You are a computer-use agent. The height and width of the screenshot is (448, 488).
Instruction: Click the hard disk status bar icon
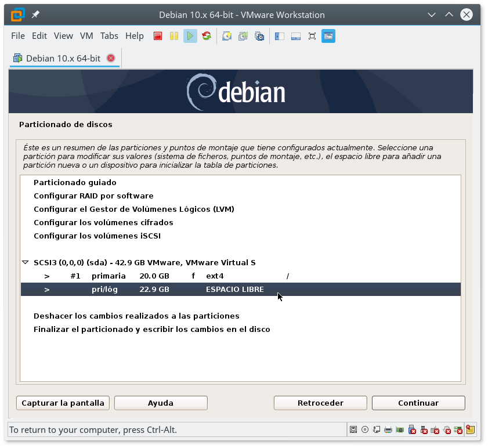pos(353,430)
